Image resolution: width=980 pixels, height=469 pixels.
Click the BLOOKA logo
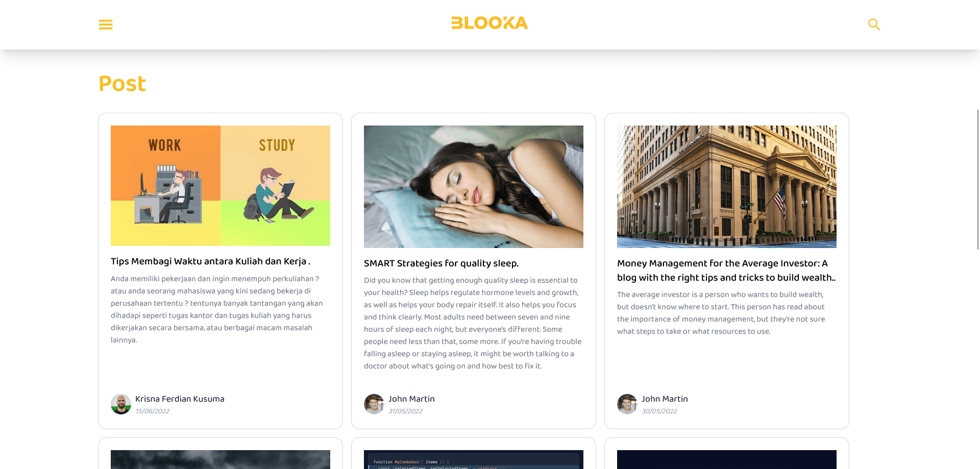click(x=489, y=23)
